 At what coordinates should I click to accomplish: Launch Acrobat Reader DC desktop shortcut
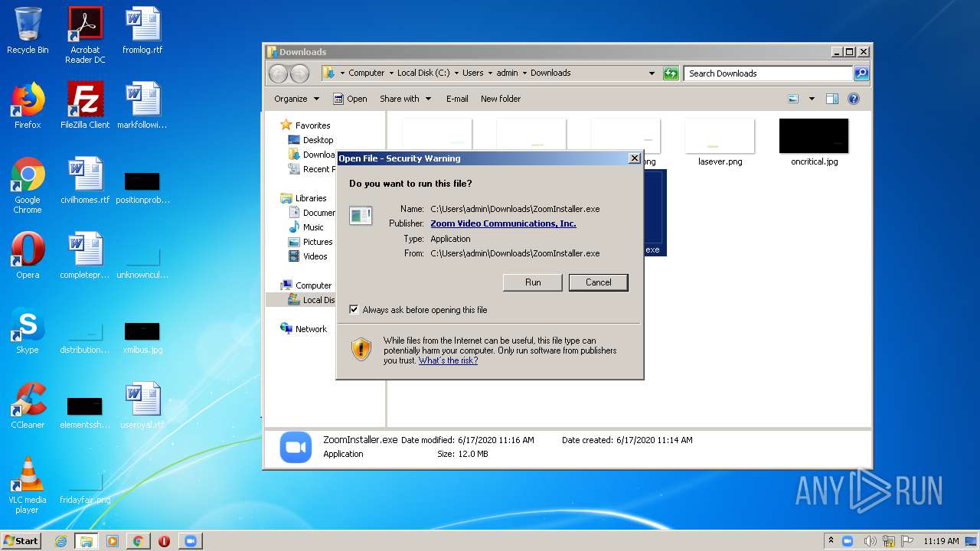(x=85, y=35)
